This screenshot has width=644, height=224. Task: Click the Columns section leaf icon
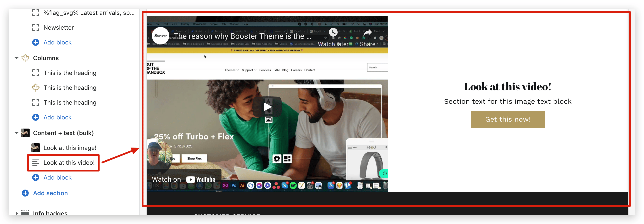(25, 58)
